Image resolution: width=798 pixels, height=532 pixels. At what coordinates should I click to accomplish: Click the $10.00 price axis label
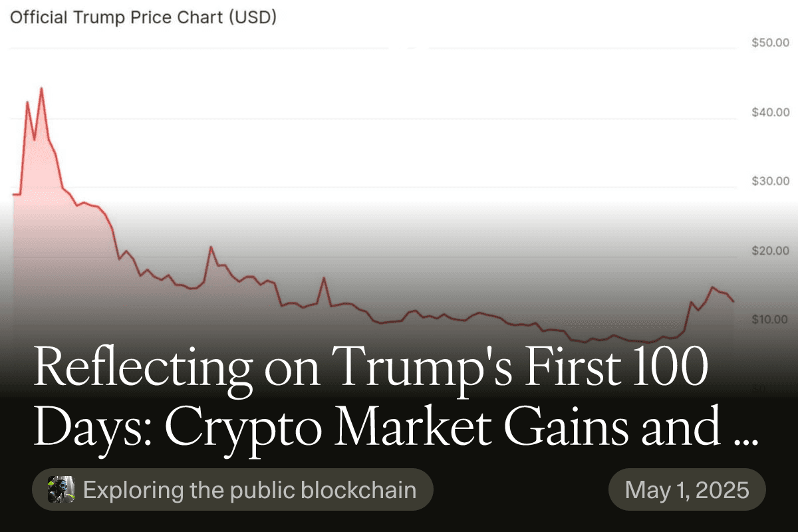tap(770, 320)
